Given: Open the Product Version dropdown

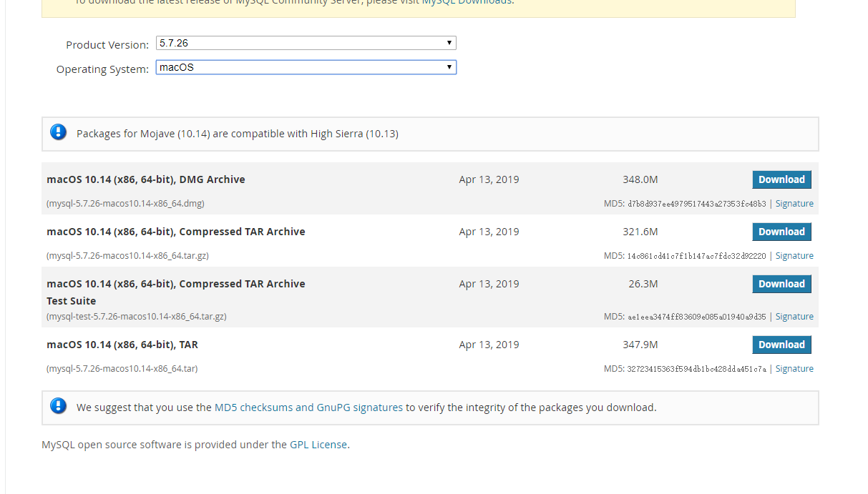Looking at the screenshot, I should tap(306, 44).
